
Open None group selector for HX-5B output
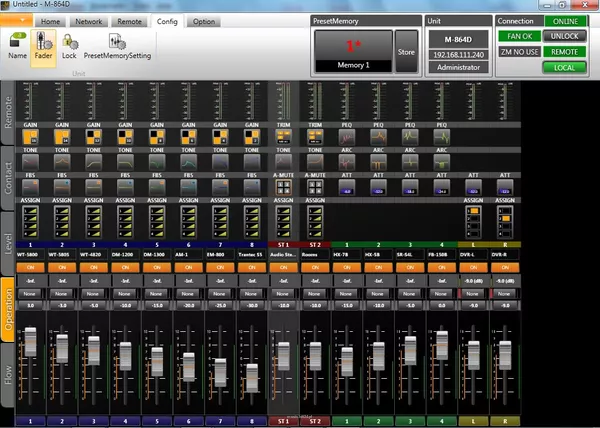tap(377, 294)
